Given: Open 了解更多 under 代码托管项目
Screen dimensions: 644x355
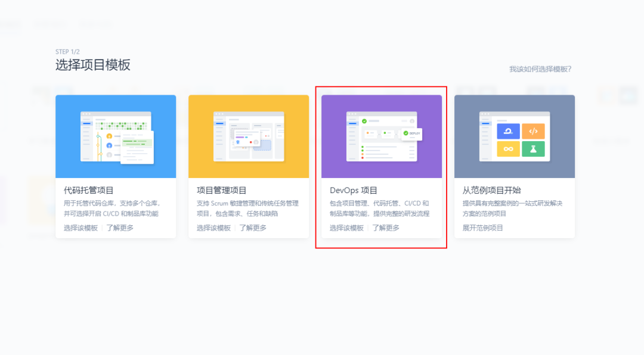Looking at the screenshot, I should click(x=120, y=228).
